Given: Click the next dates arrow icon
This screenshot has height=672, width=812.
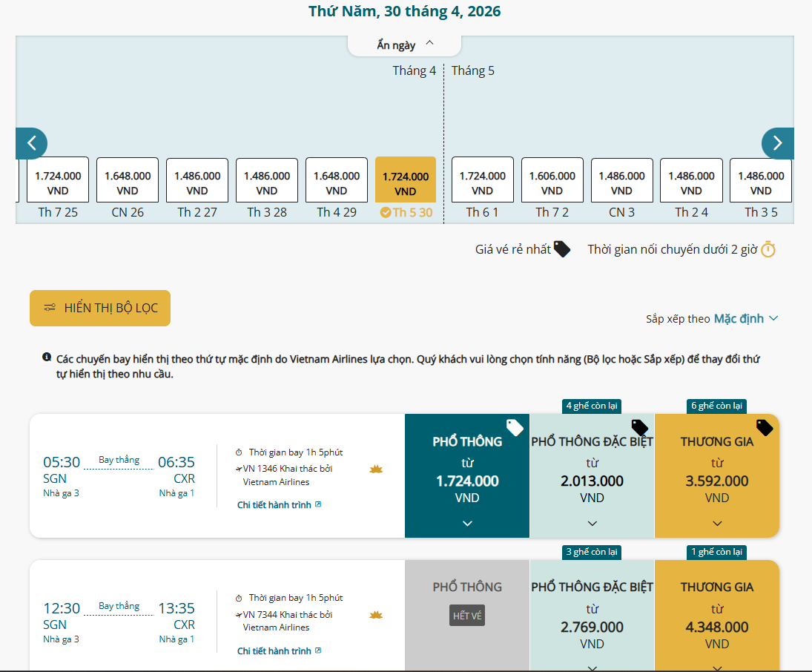Looking at the screenshot, I should 777,143.
